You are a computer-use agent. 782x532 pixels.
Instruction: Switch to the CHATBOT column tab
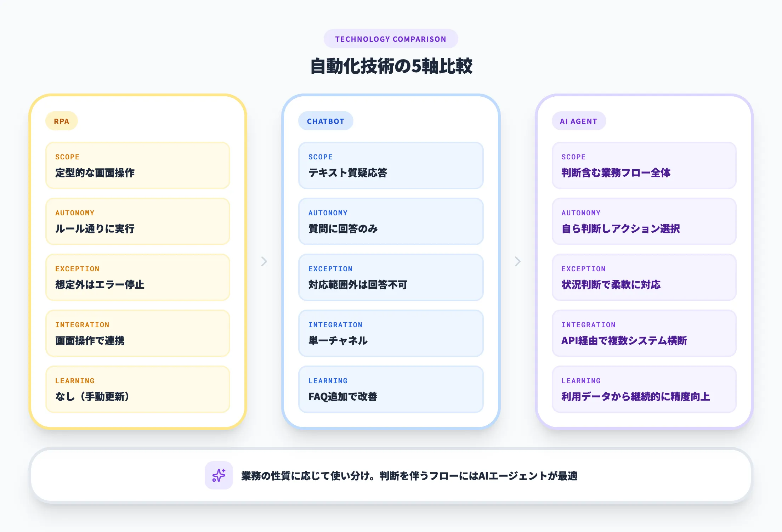[x=325, y=121]
